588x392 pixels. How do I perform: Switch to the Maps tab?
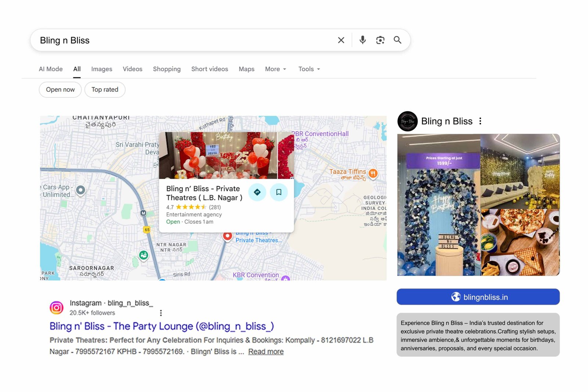pyautogui.click(x=246, y=69)
